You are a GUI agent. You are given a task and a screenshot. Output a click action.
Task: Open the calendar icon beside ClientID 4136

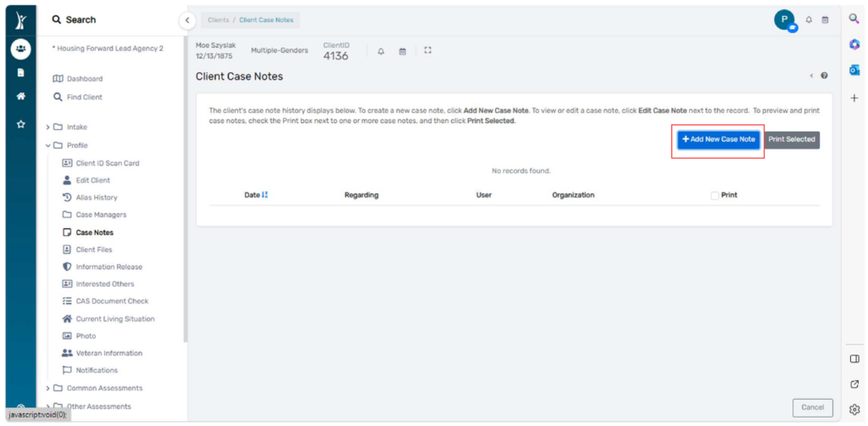coord(403,51)
